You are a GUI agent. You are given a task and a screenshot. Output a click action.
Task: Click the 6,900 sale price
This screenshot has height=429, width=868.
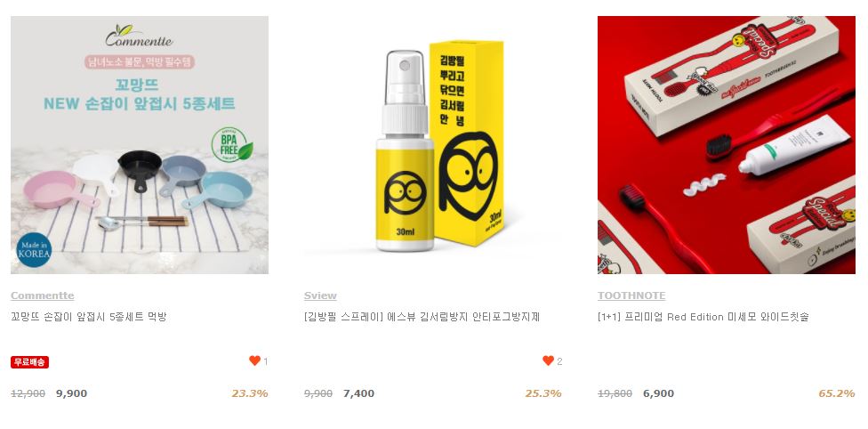659,393
